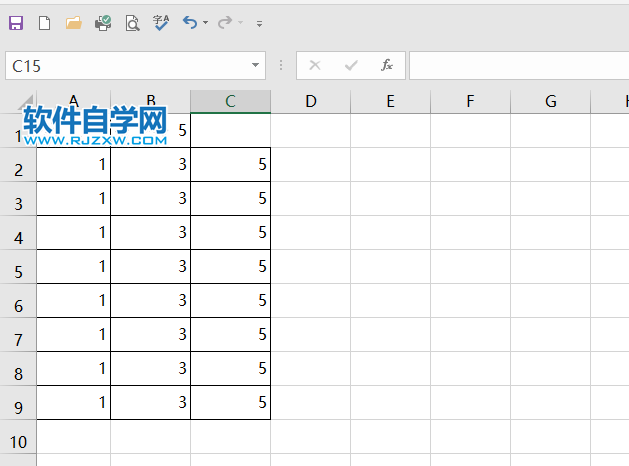Select cell B4 with value 3
The width and height of the screenshot is (629, 466).
tap(150, 233)
